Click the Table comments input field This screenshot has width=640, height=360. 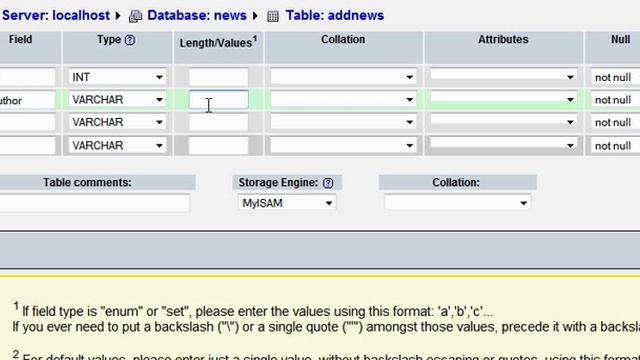[94, 203]
